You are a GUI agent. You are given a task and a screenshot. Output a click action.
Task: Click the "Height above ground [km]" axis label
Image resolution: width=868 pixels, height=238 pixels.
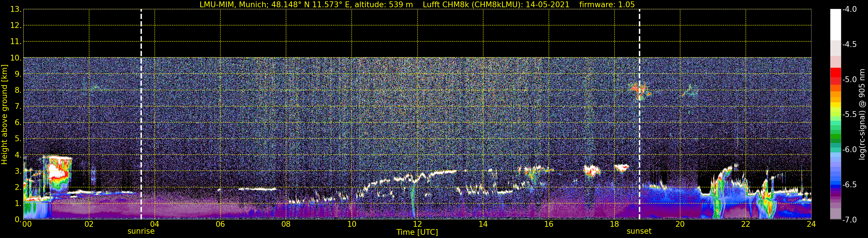(4, 114)
